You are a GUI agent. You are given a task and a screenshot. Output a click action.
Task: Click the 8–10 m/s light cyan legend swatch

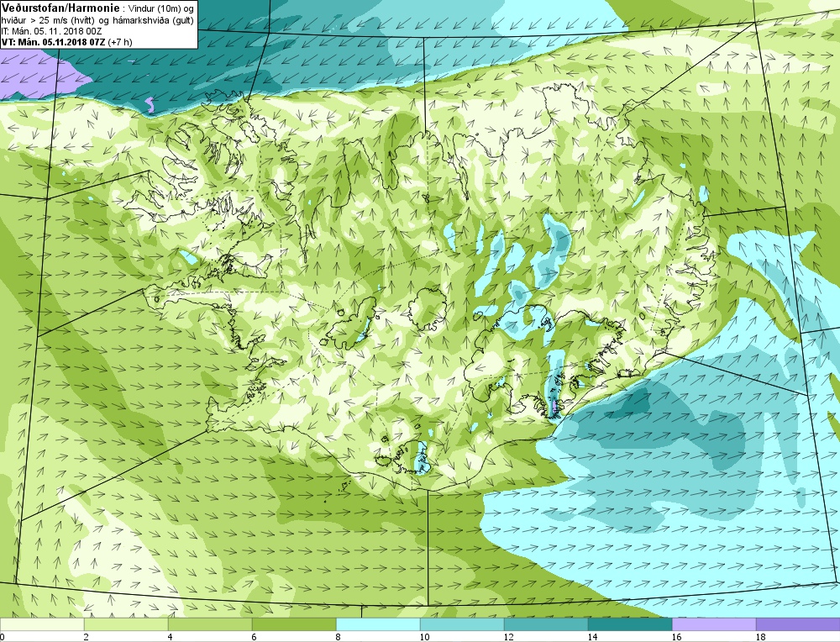tap(378, 625)
